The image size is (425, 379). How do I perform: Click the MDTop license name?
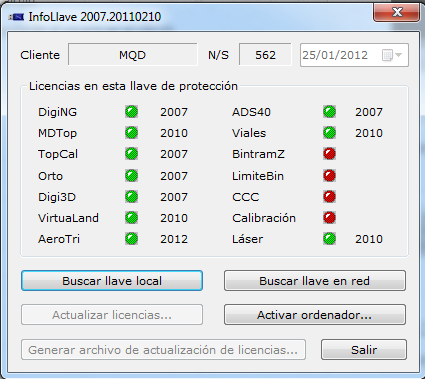(x=57, y=133)
